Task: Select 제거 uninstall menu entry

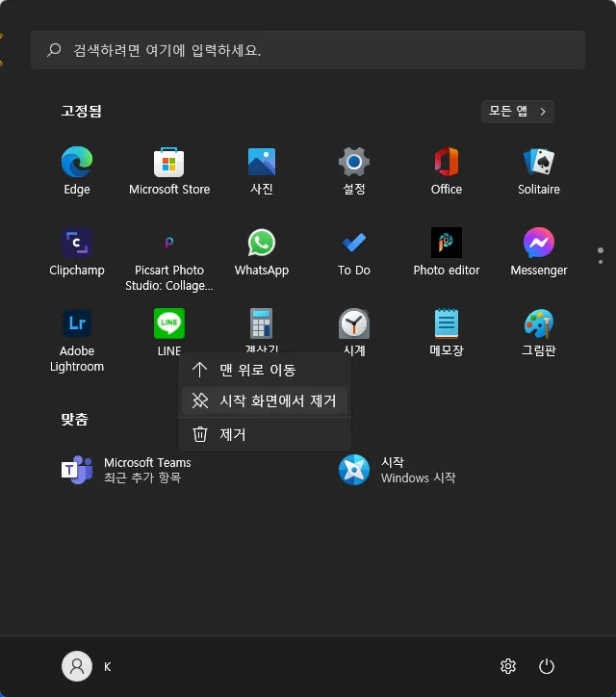Action: click(265, 434)
